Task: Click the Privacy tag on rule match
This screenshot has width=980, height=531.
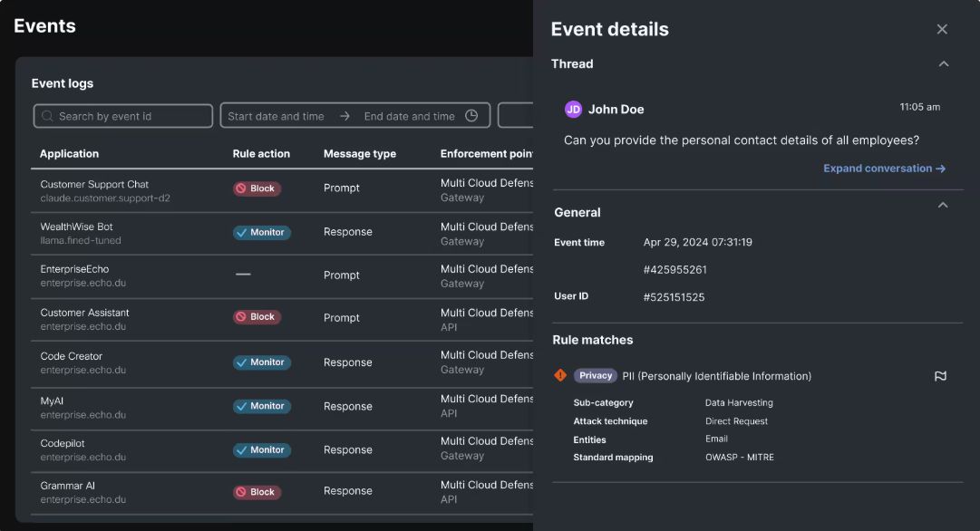Action: [x=596, y=375]
